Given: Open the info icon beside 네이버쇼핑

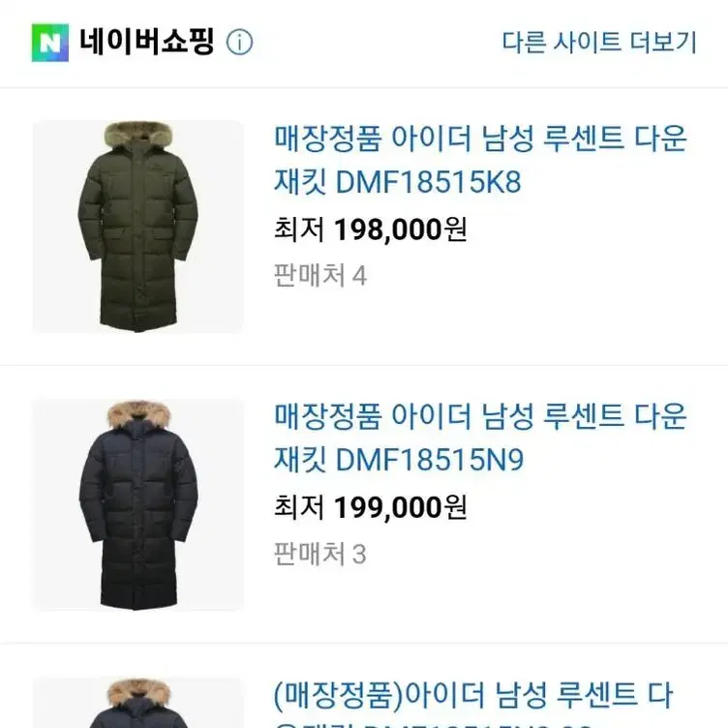Looking at the screenshot, I should tap(239, 43).
